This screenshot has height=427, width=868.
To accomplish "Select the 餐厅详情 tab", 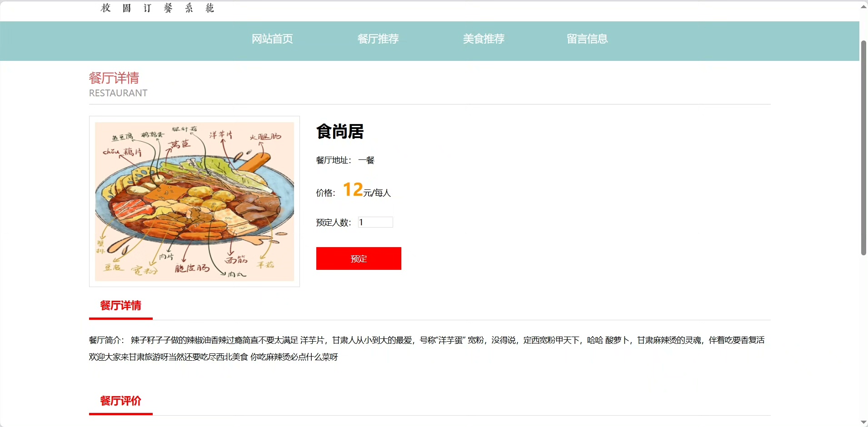I will tap(121, 306).
